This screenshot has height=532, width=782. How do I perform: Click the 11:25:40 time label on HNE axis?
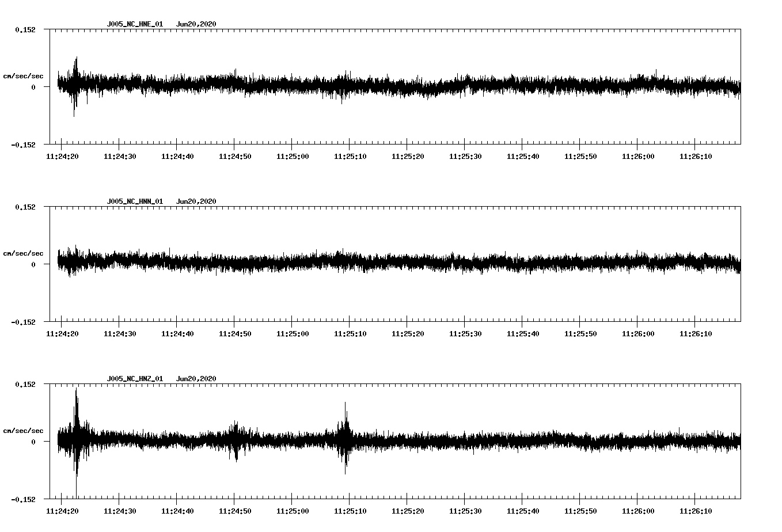(523, 157)
